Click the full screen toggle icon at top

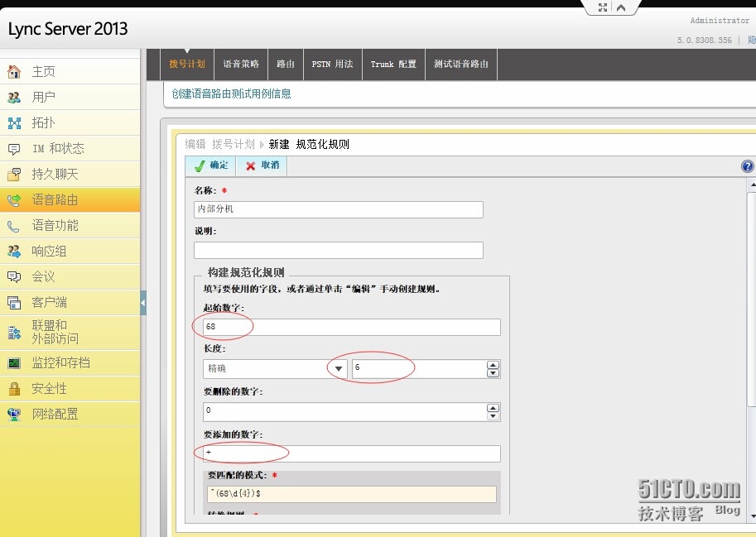tap(603, 7)
